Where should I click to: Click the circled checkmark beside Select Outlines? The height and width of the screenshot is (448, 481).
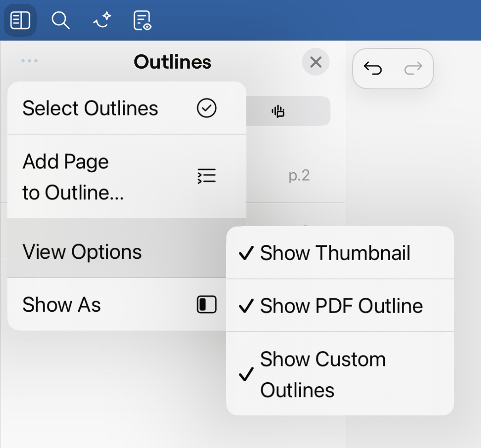click(x=206, y=108)
